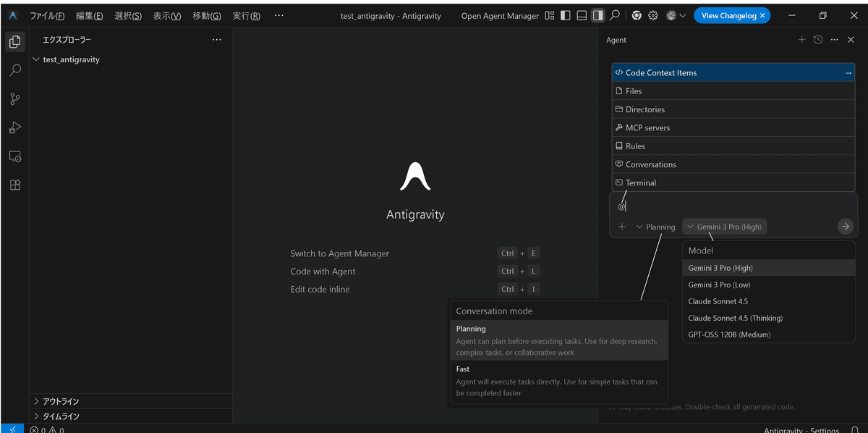The image size is (868, 433).
Task: Select Claude Sonnet 4.5 (Thinking) model
Action: coord(735,318)
